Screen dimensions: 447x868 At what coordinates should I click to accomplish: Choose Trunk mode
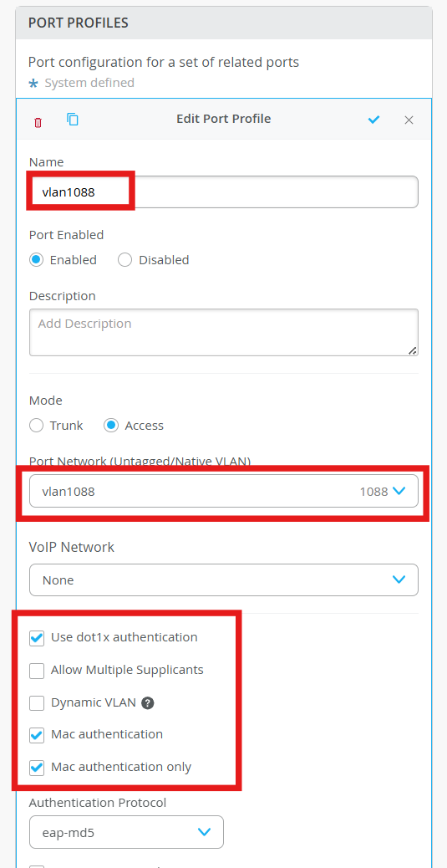coord(37,425)
